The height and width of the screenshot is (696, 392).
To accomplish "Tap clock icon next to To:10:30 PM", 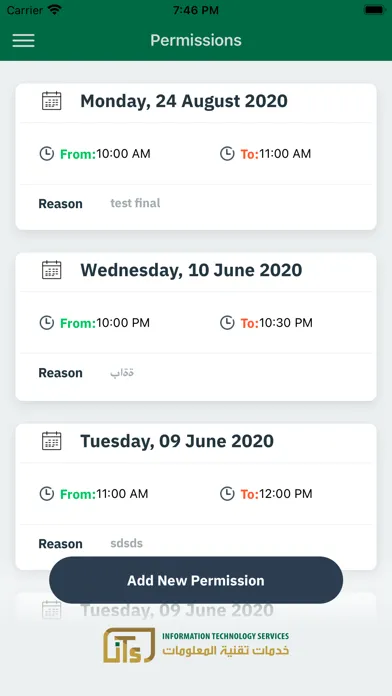I will click(x=227, y=323).
